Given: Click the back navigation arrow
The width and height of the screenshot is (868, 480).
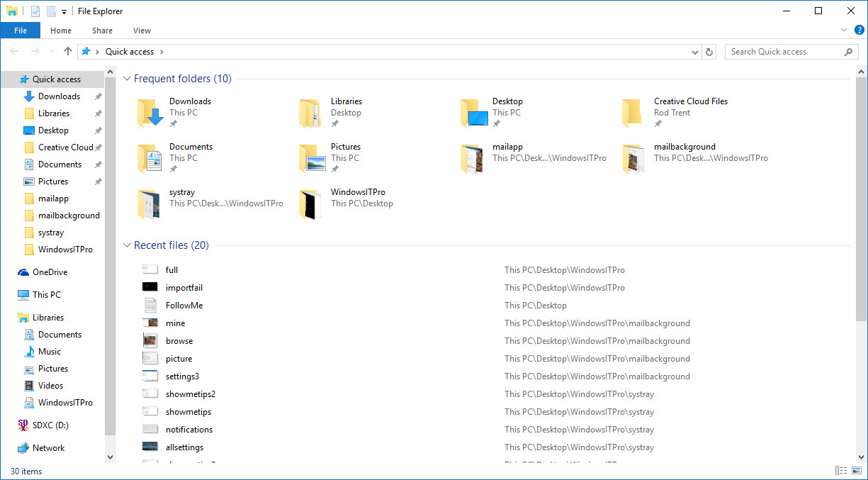Looking at the screenshot, I should [13, 51].
